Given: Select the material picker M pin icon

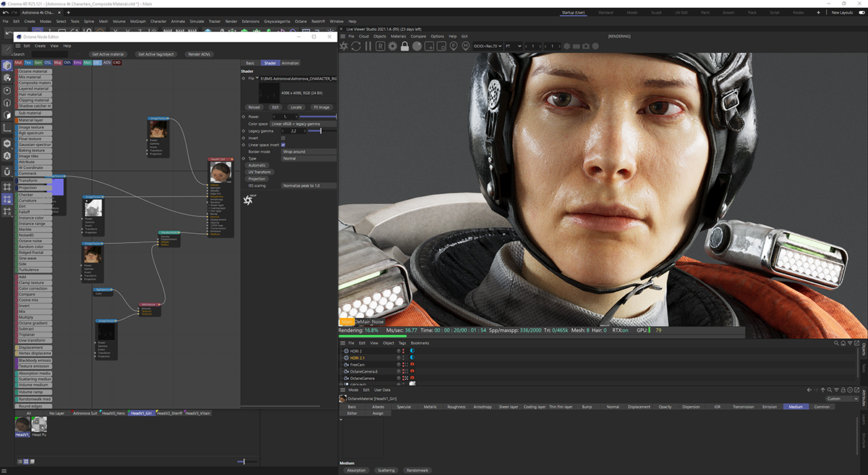Looking at the screenshot, I should click(464, 46).
